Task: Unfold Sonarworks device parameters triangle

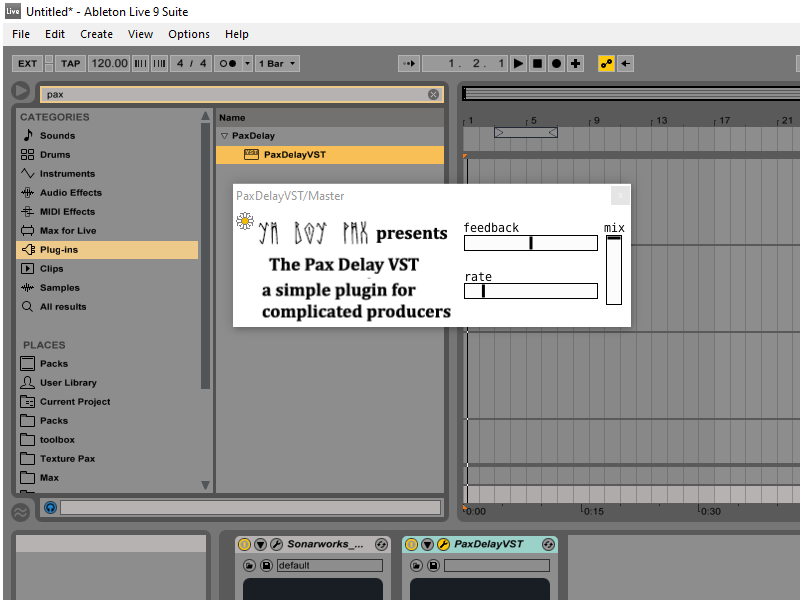Action: point(260,544)
